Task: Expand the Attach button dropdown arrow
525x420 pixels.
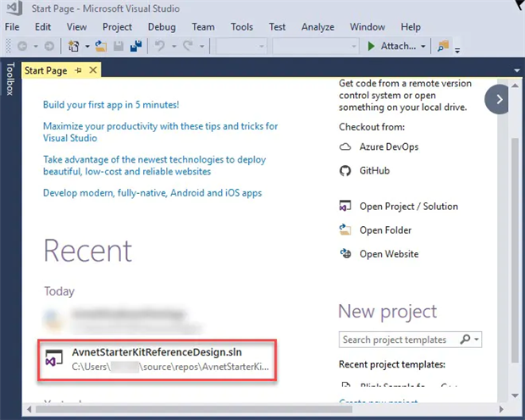Action: click(423, 47)
